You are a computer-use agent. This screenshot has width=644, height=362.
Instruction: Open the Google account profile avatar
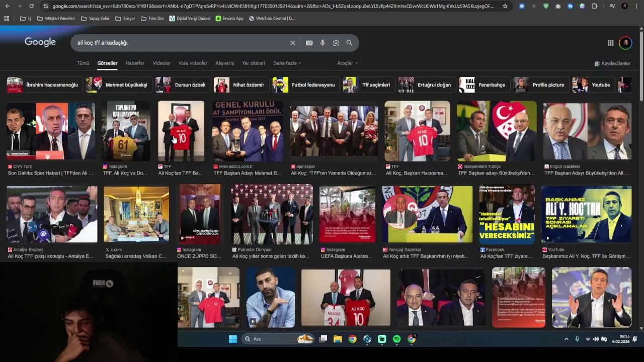pyautogui.click(x=625, y=43)
